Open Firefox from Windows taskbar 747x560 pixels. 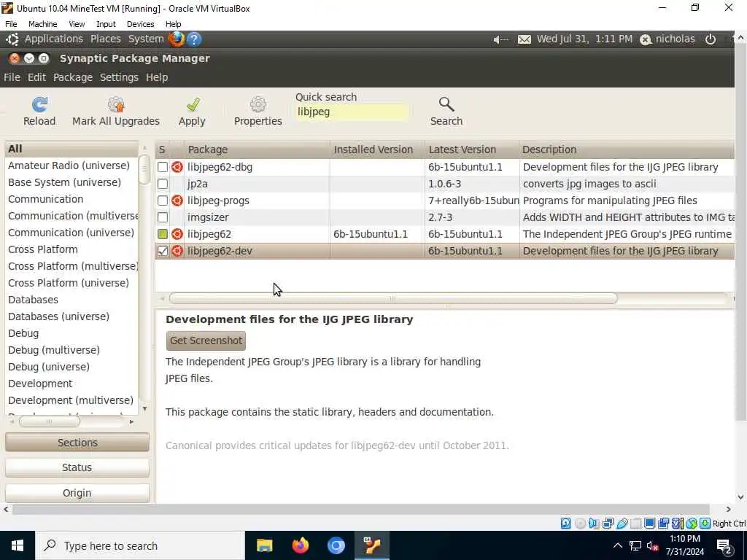(x=300, y=545)
